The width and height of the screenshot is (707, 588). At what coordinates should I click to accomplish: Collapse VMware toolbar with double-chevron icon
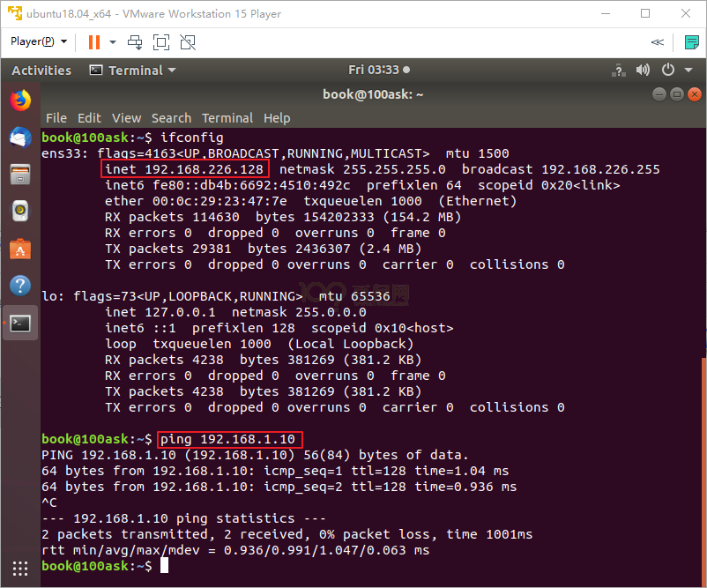click(x=658, y=42)
